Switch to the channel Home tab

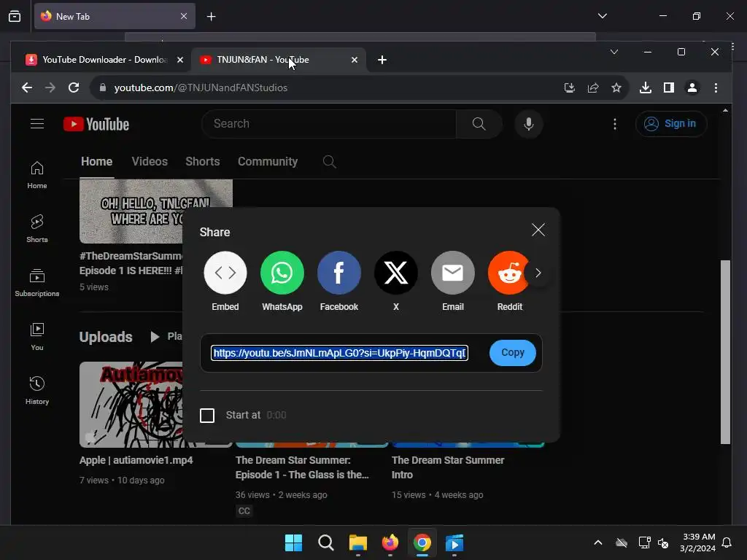97,161
